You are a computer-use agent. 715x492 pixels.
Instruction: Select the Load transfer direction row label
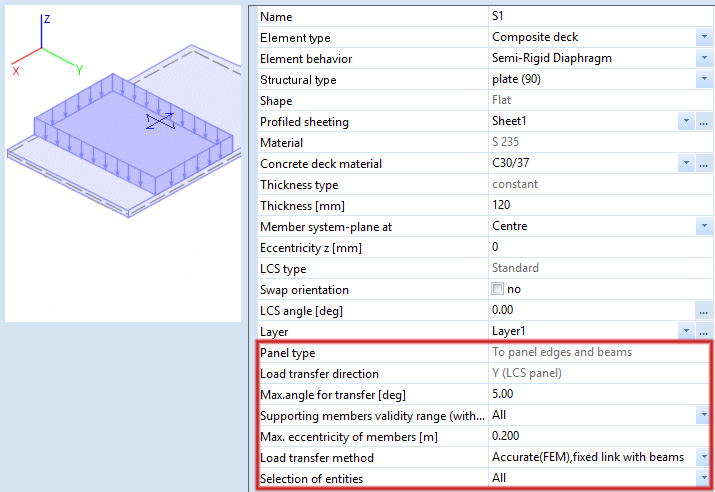[319, 374]
